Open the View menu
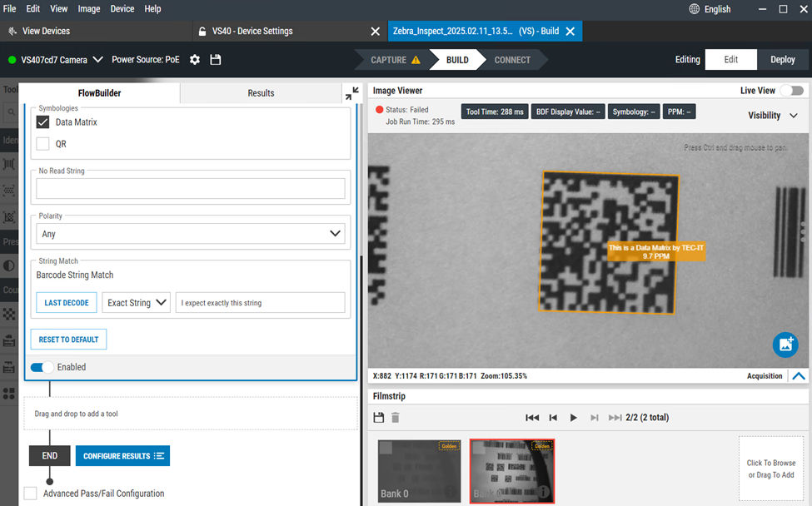Viewport: 812px width, 506px height. click(x=58, y=9)
